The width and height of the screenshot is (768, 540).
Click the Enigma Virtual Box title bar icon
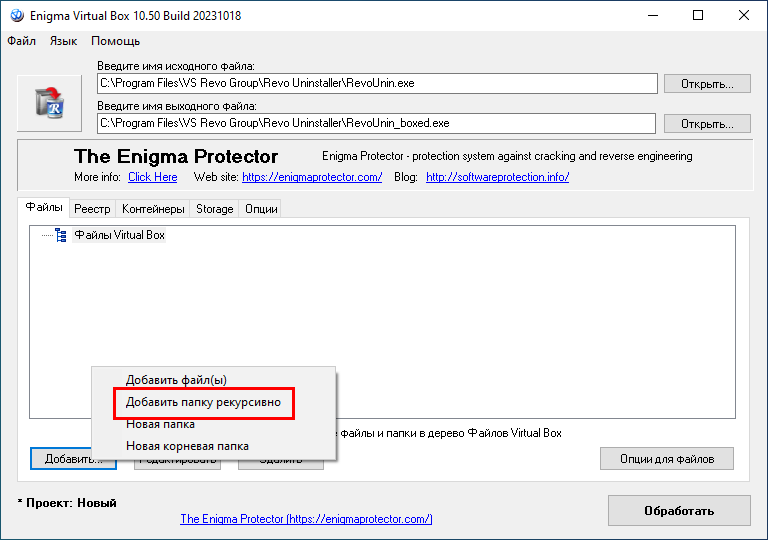coord(17,16)
